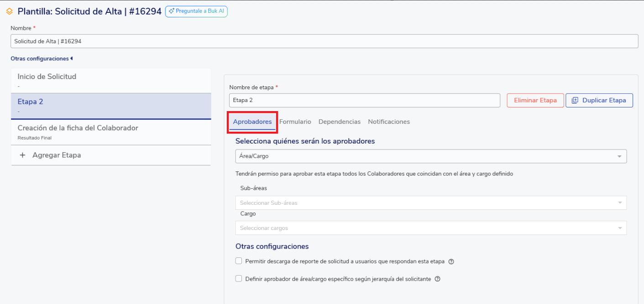
Task: Enable Permitir descarga de reporte checkbox
Action: (x=239, y=261)
